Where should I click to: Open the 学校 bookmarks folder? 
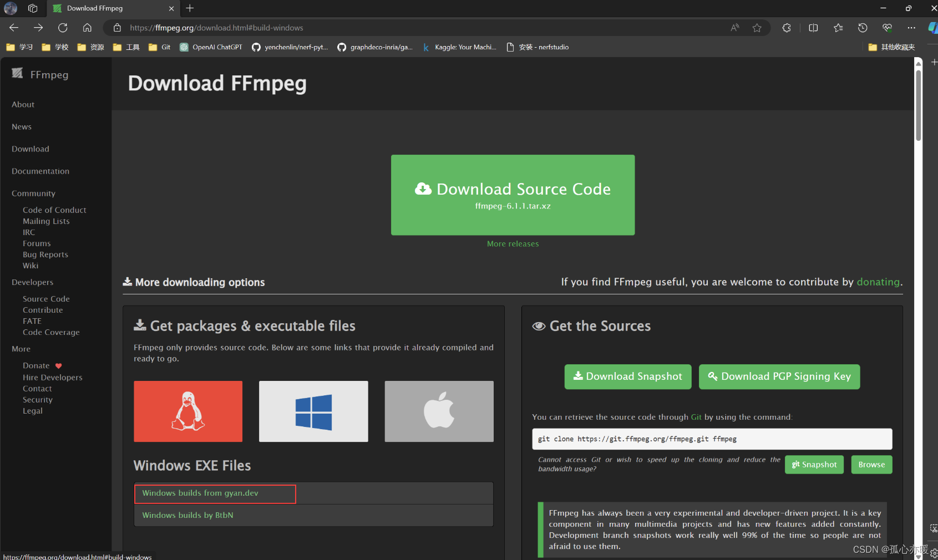pyautogui.click(x=55, y=47)
